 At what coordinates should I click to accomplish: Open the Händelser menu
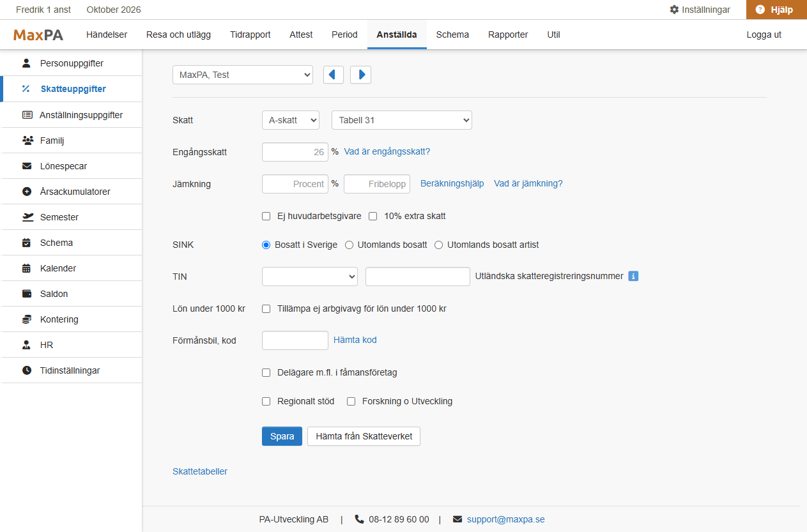107,34
